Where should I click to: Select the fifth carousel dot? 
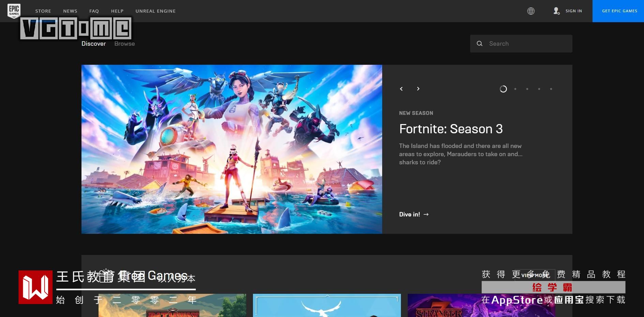pyautogui.click(x=551, y=89)
